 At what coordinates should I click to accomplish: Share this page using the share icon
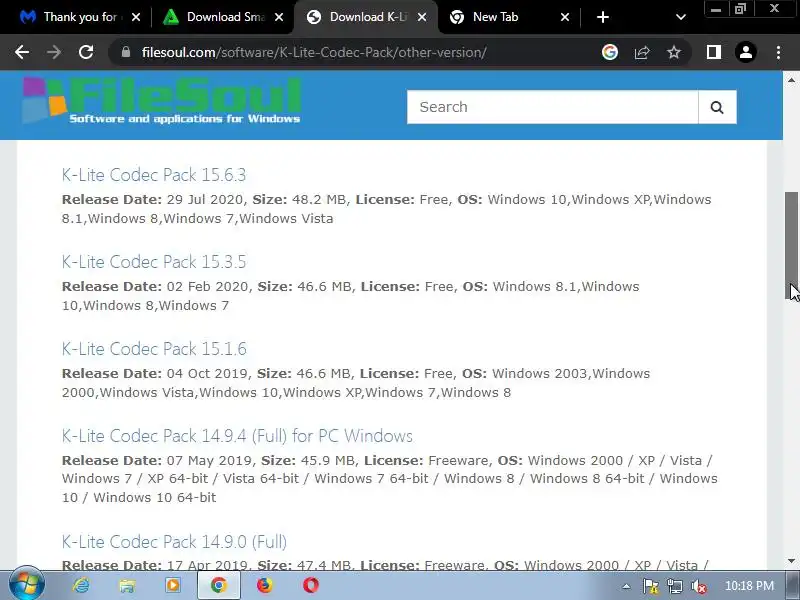(642, 52)
